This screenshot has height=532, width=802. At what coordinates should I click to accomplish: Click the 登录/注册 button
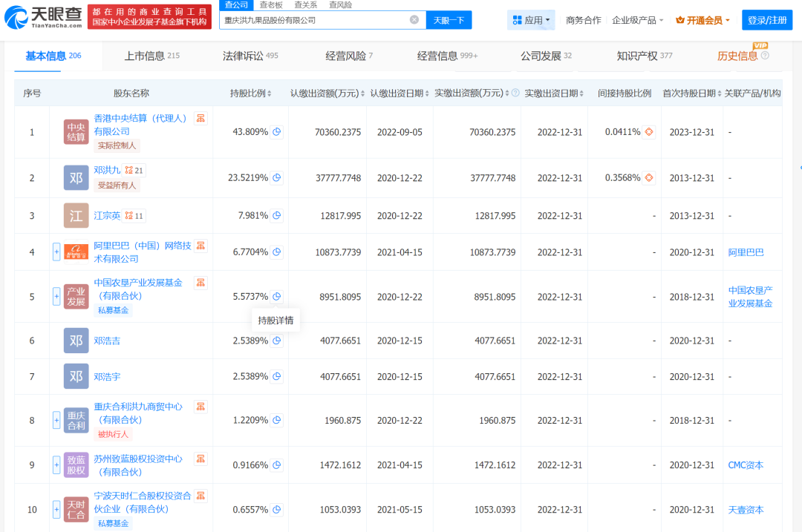(766, 20)
